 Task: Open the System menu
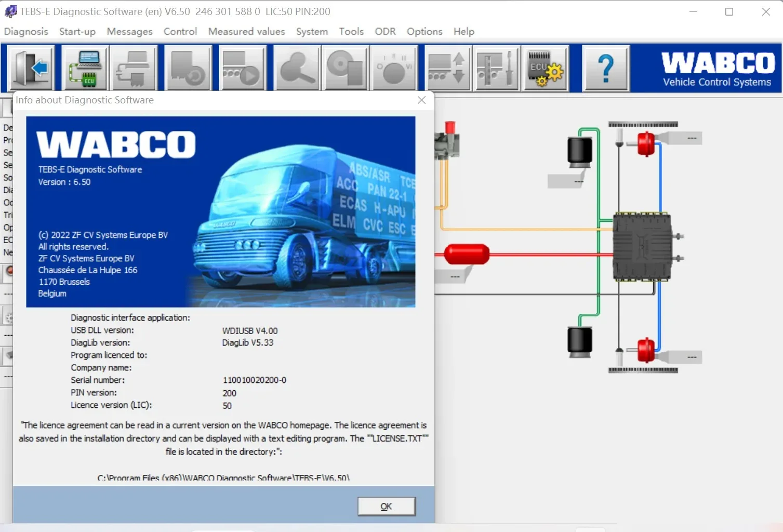[312, 31]
